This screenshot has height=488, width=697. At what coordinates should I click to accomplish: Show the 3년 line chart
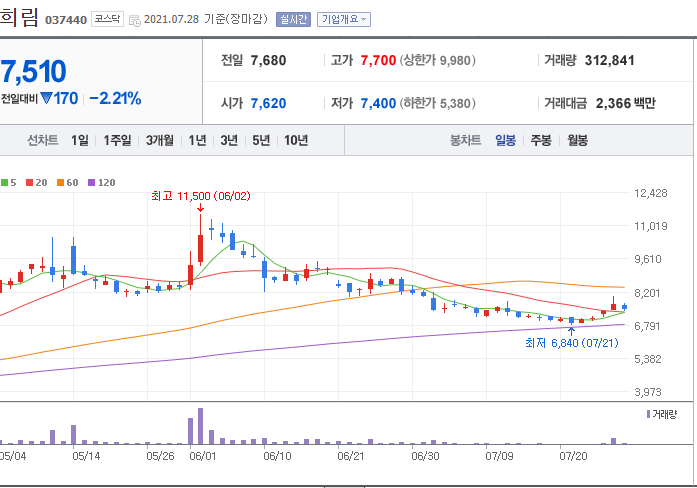(229, 140)
